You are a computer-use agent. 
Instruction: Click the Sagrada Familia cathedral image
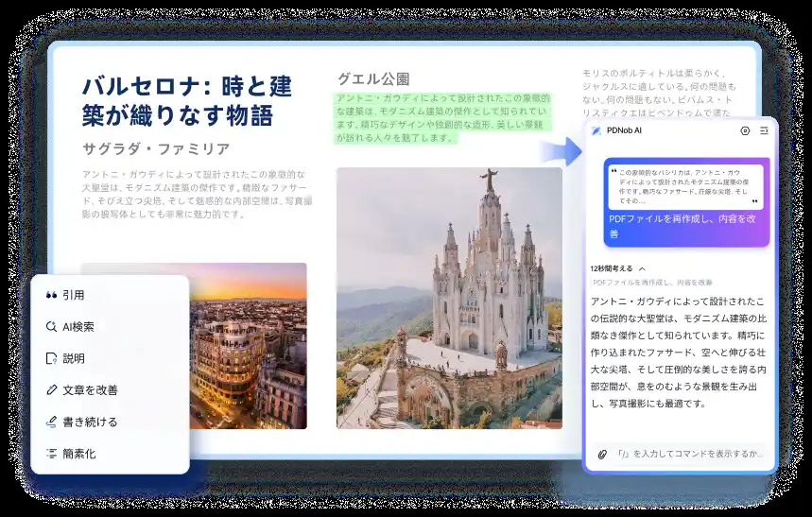(x=449, y=298)
